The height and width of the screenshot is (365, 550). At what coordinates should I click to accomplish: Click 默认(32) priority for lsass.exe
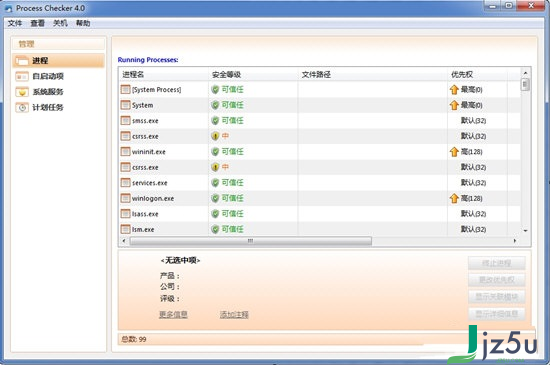coord(473,214)
